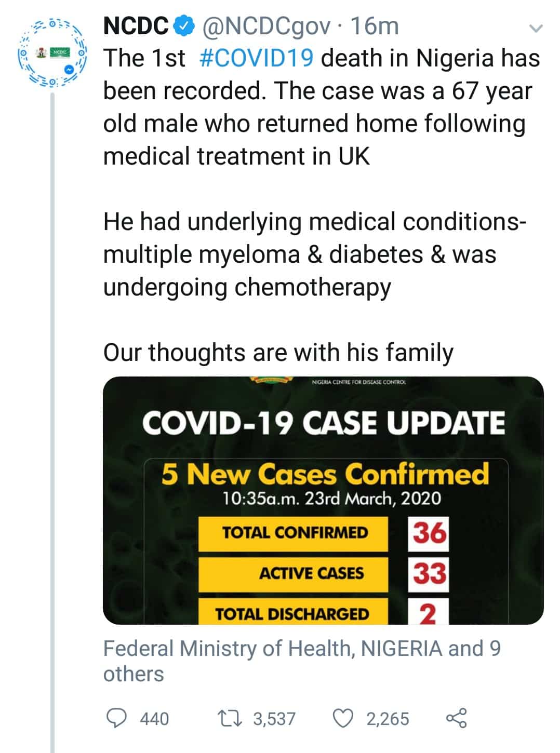Like the tweet with heart icon
The image size is (560, 753).
coord(342,719)
